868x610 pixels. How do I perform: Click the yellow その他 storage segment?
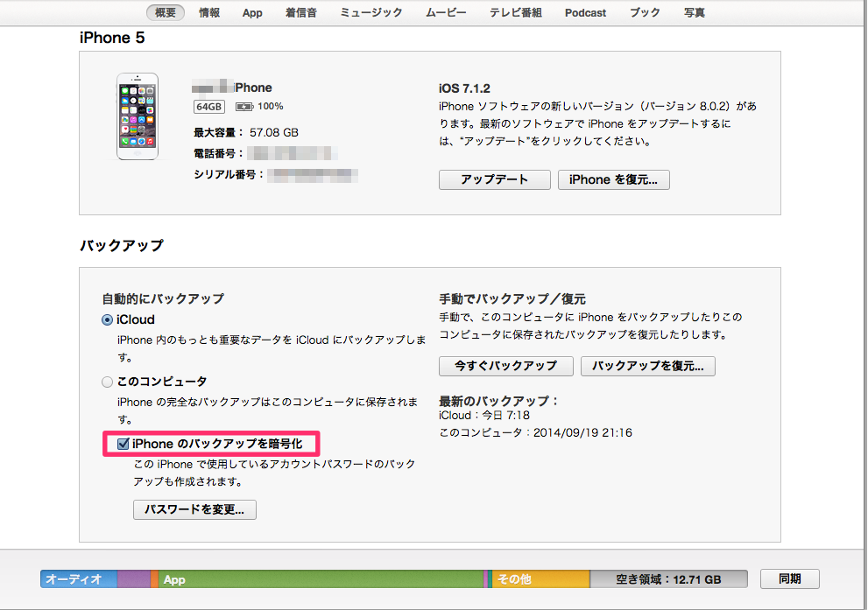pyautogui.click(x=540, y=579)
